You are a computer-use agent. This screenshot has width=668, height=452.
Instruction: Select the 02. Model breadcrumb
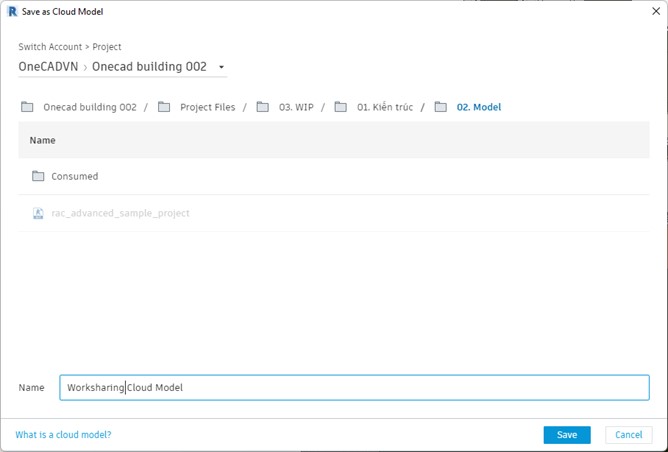coord(479,107)
